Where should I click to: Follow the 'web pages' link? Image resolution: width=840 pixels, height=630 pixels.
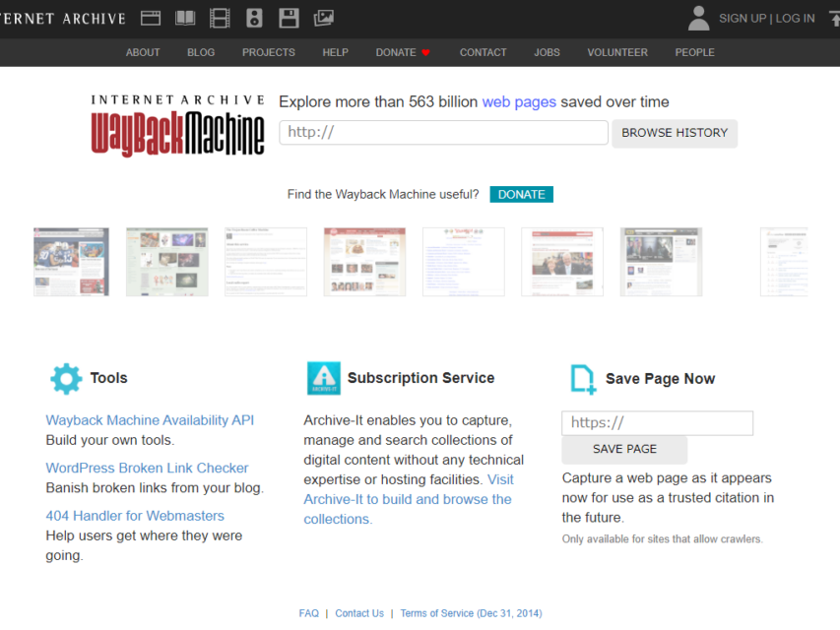coord(519,101)
